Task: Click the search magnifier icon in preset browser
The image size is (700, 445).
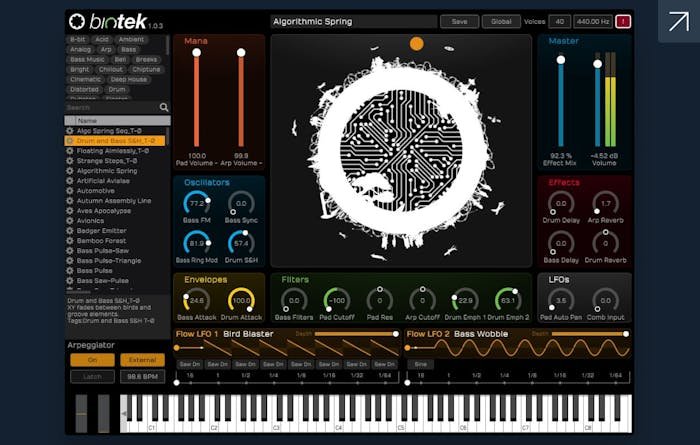Action: point(164,107)
